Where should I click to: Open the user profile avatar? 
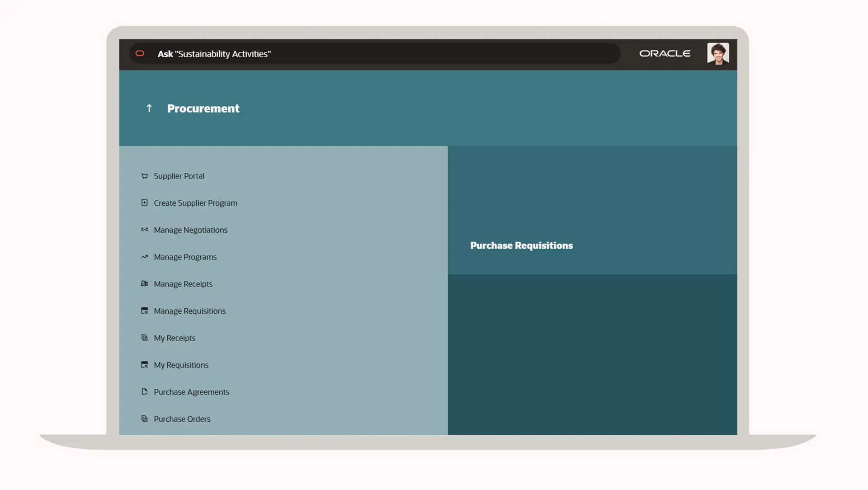pos(718,54)
